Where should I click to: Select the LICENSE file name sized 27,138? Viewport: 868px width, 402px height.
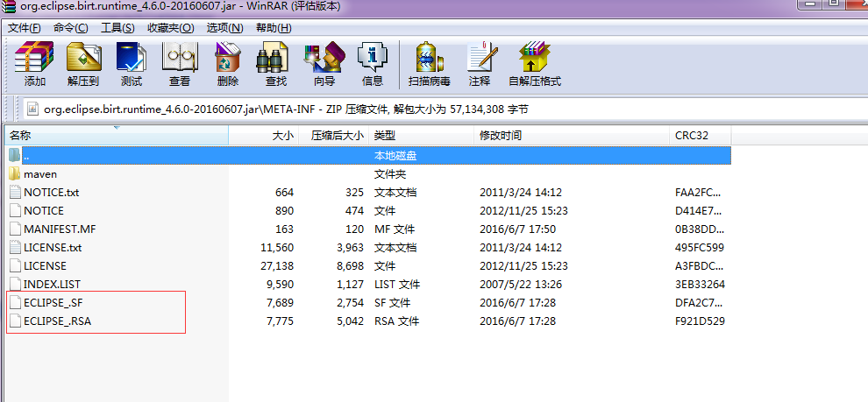(45, 266)
